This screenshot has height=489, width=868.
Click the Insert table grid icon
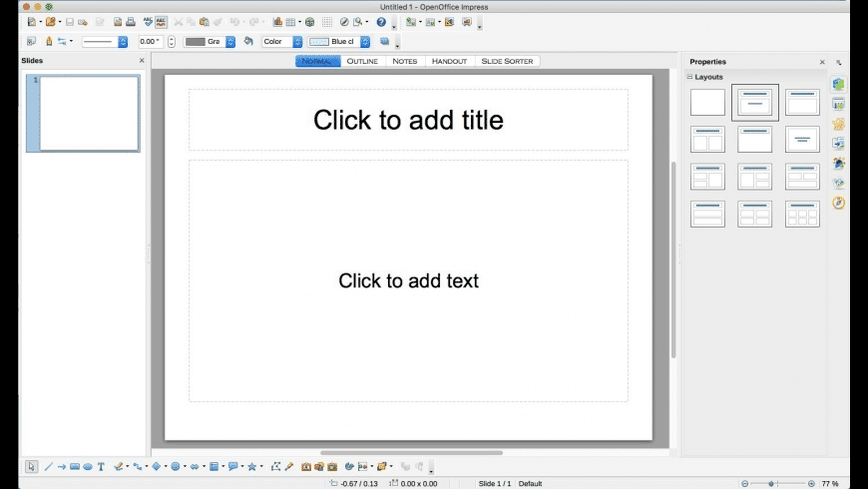pyautogui.click(x=290, y=22)
